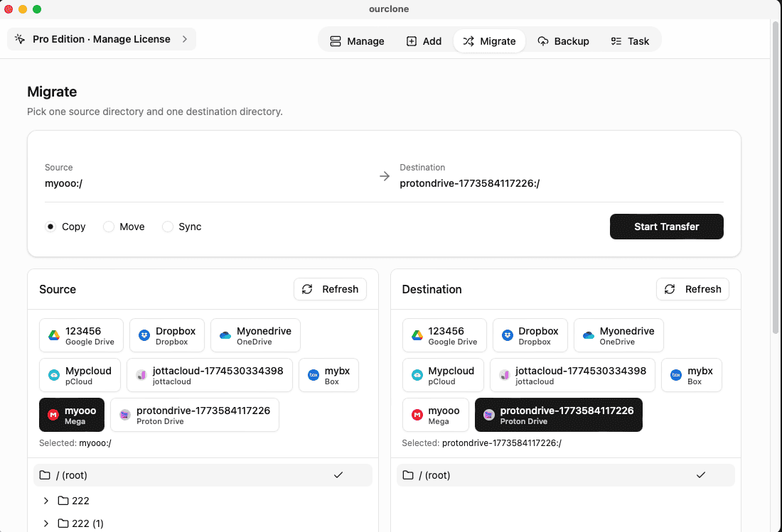Select the Dropbox remote in Source panel
The image size is (782, 532).
coord(167,335)
